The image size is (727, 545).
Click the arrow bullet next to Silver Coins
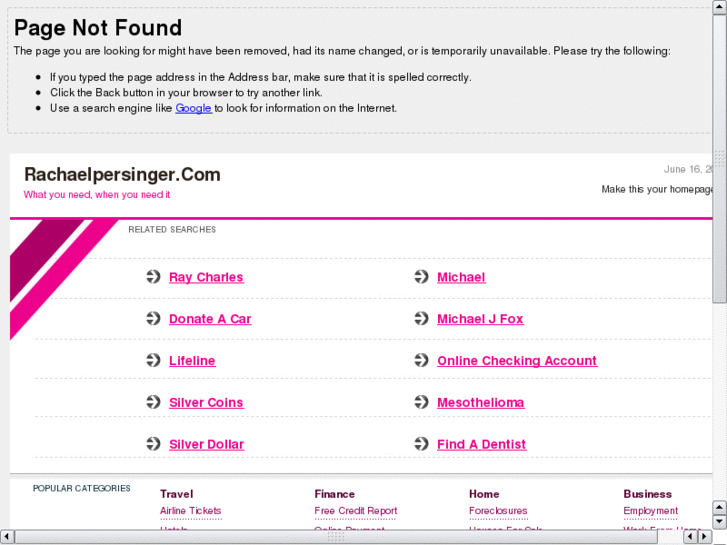coord(153,402)
